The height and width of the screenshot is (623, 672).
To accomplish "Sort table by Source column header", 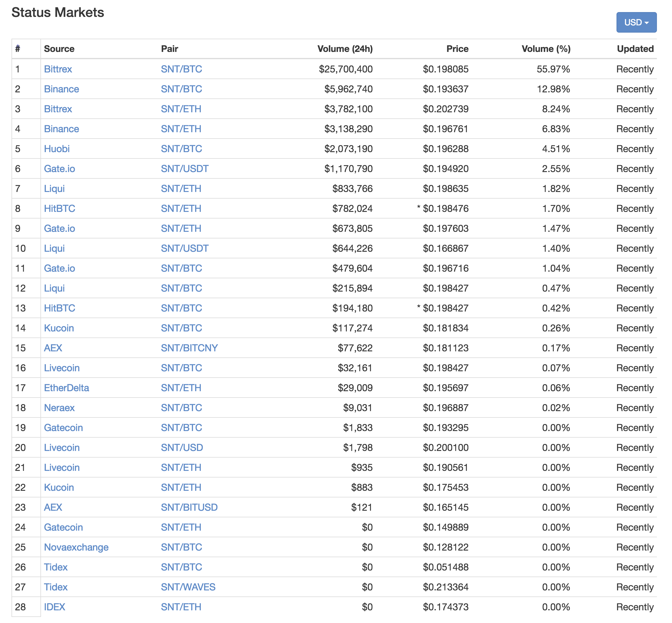I will [x=59, y=49].
